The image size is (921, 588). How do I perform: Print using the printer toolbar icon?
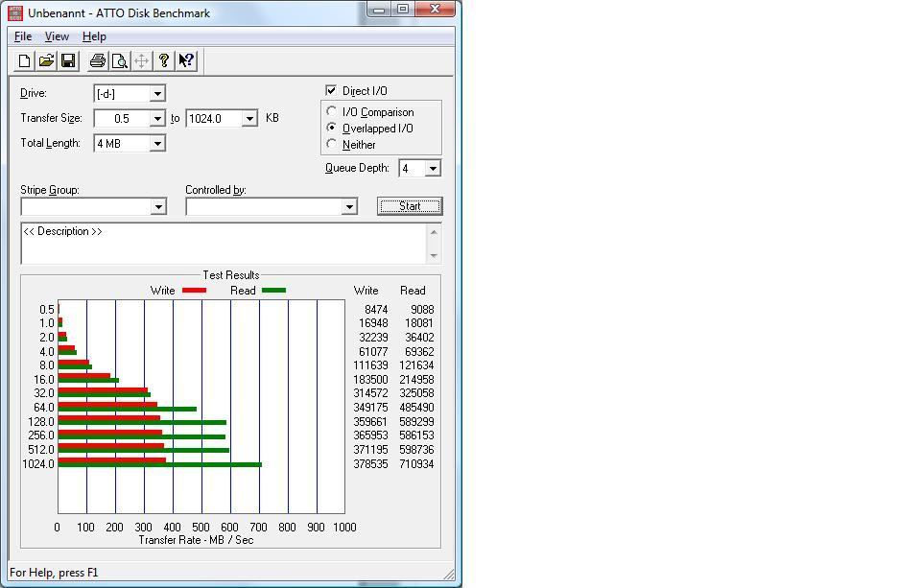98,60
